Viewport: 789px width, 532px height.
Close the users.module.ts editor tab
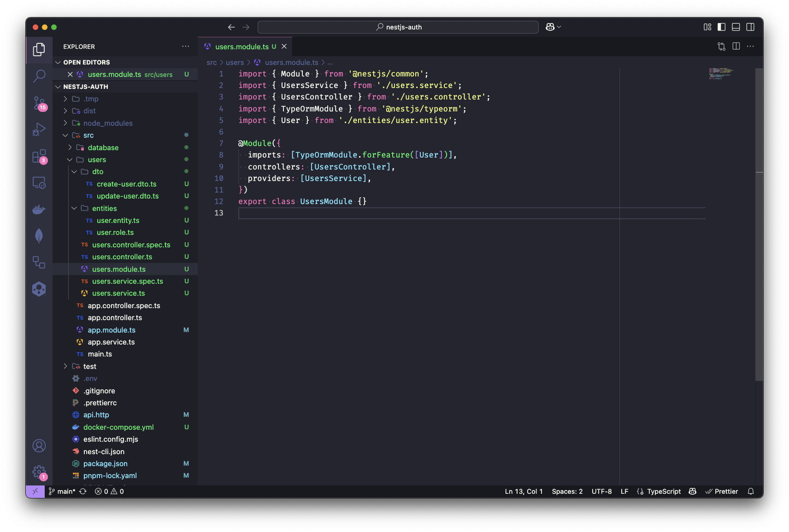point(284,47)
